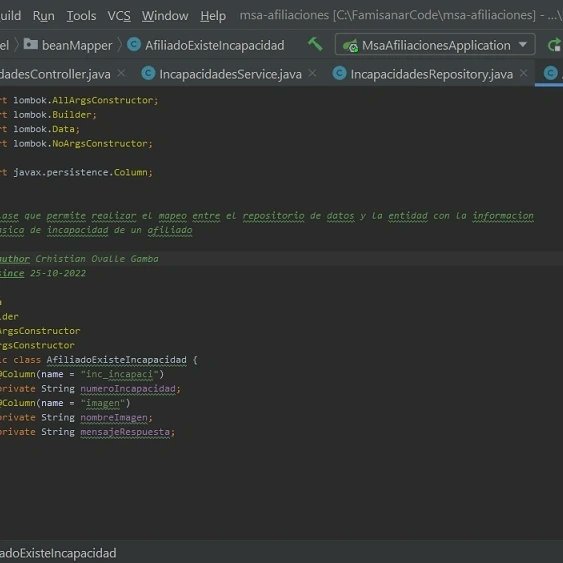Viewport: 563px width, 563px height.
Task: Click NoArgsConstructor in the lombok import
Action: [x=100, y=144]
